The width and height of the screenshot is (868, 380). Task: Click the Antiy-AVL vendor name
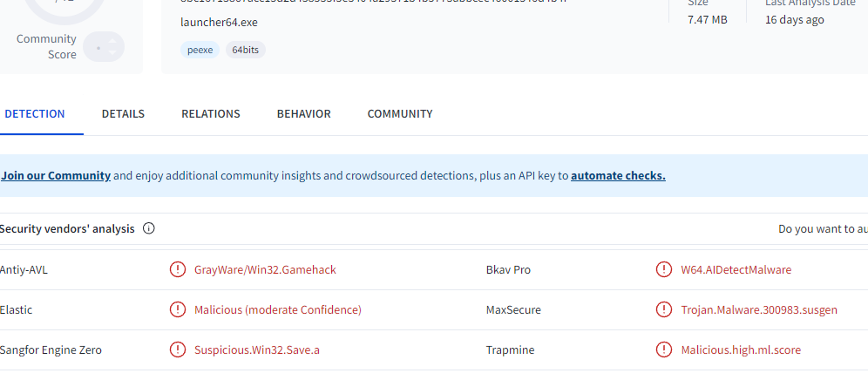(24, 270)
